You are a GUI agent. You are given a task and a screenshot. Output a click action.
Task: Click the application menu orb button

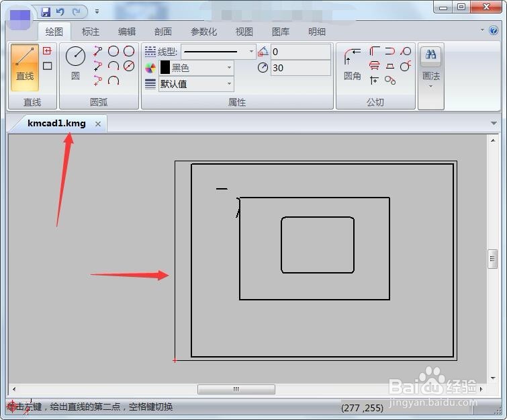pos(19,18)
